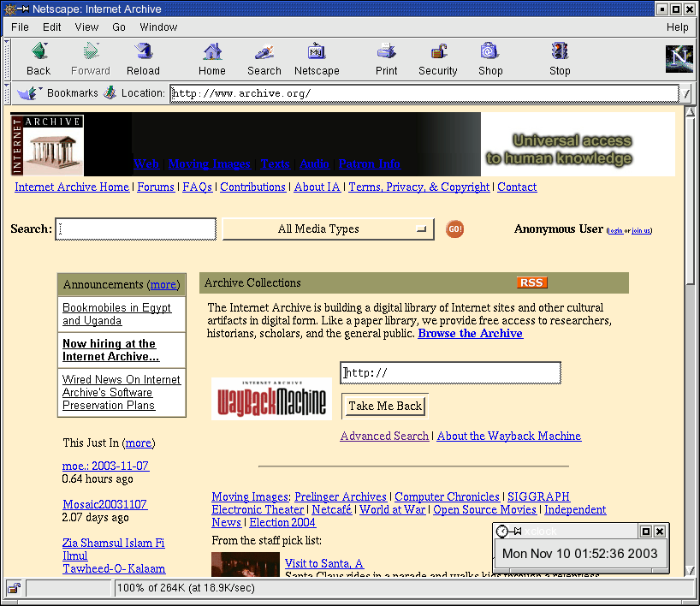Go back using the Back toolbar icon
The height and width of the screenshot is (606, 700).
click(x=39, y=51)
